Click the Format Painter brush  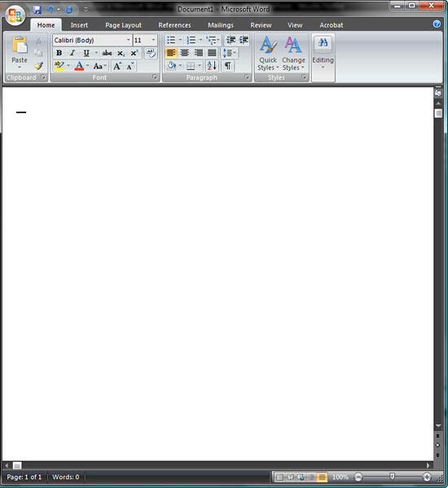pyautogui.click(x=38, y=66)
